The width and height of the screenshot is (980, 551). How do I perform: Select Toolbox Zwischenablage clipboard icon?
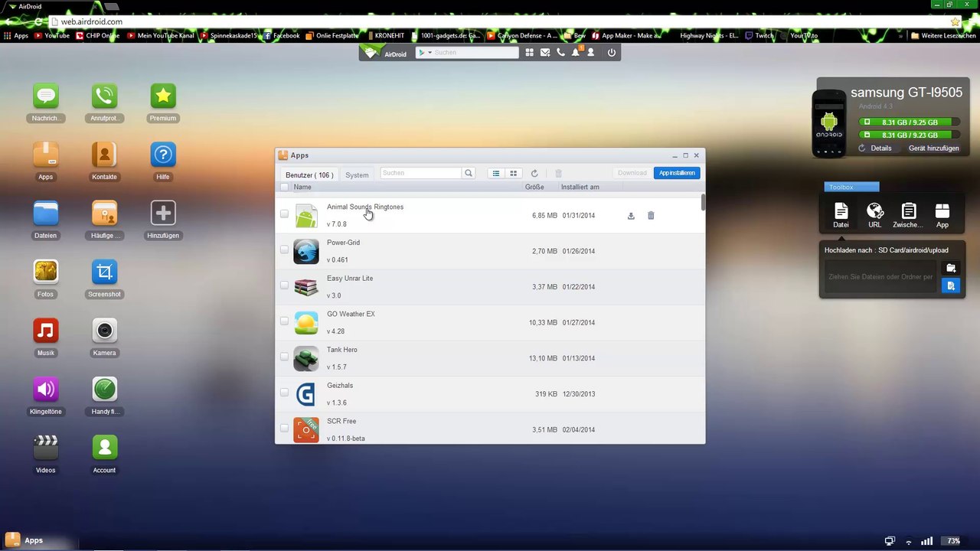tap(909, 215)
